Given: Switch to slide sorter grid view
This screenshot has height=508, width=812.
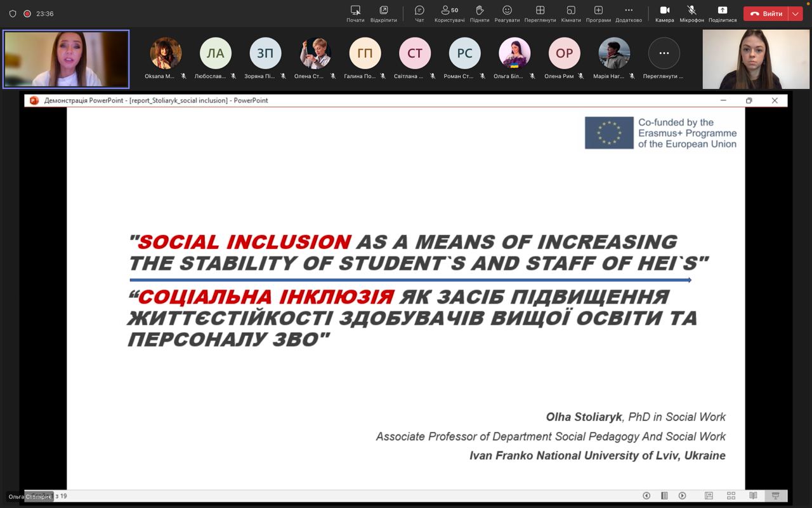Looking at the screenshot, I should 731,496.
